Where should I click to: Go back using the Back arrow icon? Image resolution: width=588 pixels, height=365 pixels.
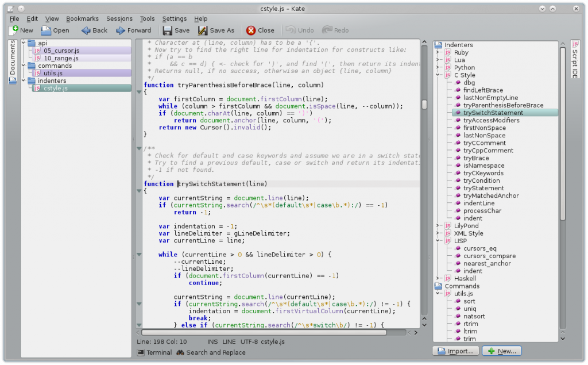(86, 30)
